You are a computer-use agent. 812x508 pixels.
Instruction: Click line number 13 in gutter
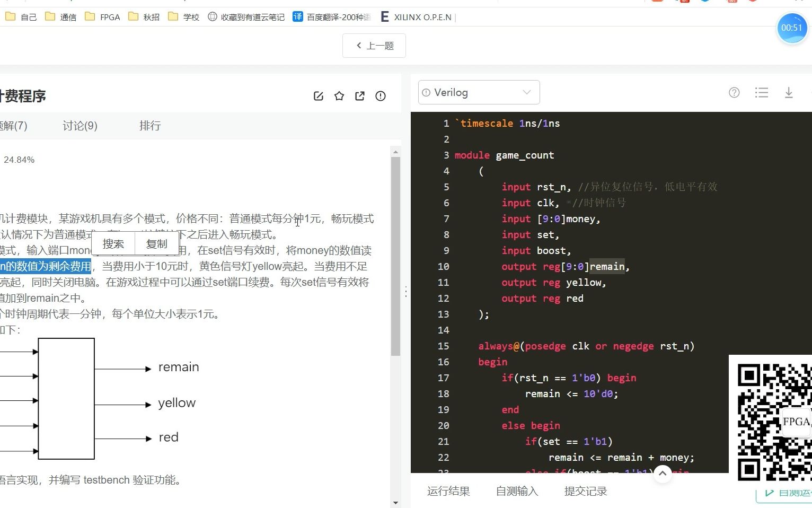coord(444,314)
